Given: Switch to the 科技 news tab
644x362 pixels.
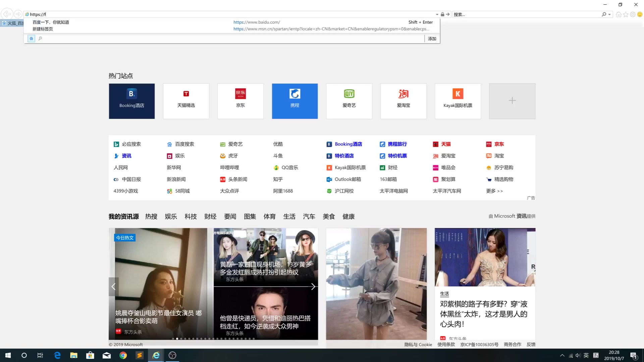Looking at the screenshot, I should click(x=191, y=217).
